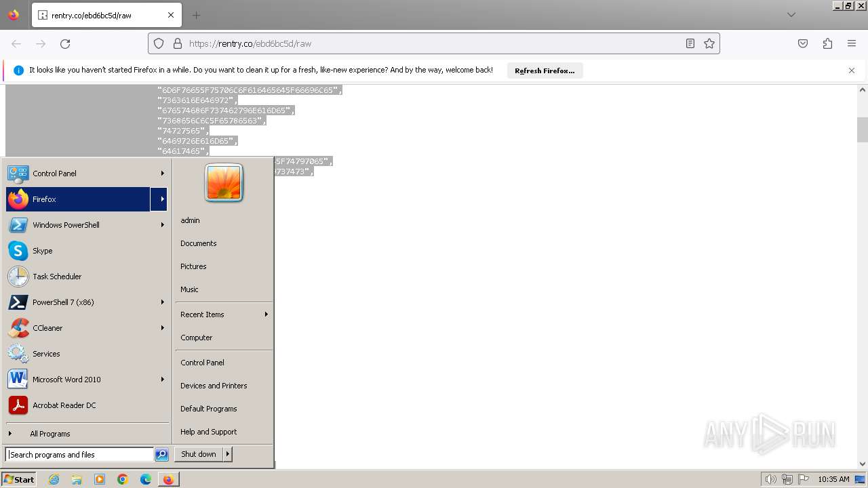Viewport: 868px width, 488px height.
Task: Click the Search programs and files box
Action: pyautogui.click(x=79, y=455)
